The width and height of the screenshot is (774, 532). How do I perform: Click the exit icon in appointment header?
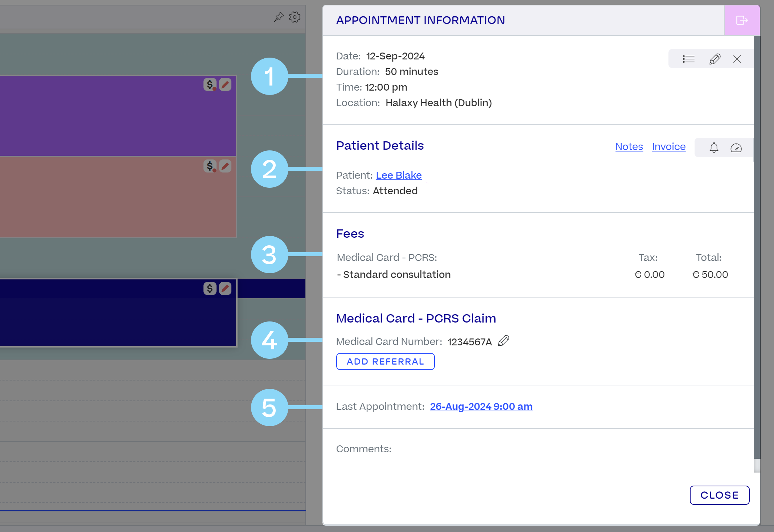pyautogui.click(x=742, y=20)
